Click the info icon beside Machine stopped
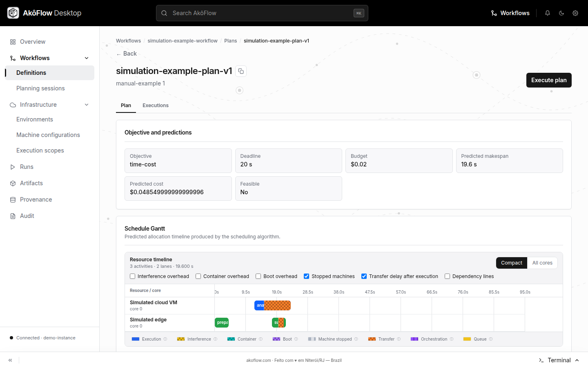This screenshot has width=588, height=368. 356,339
